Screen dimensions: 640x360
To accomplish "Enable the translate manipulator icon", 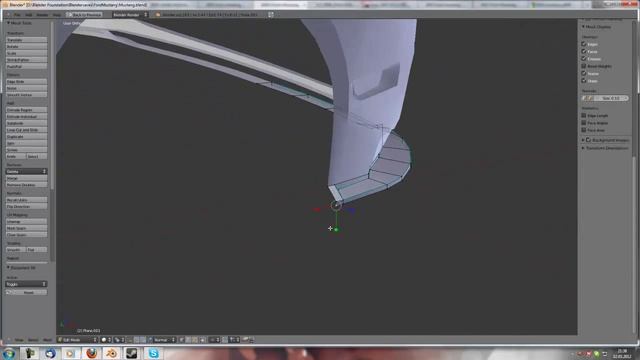I will pos(137,340).
